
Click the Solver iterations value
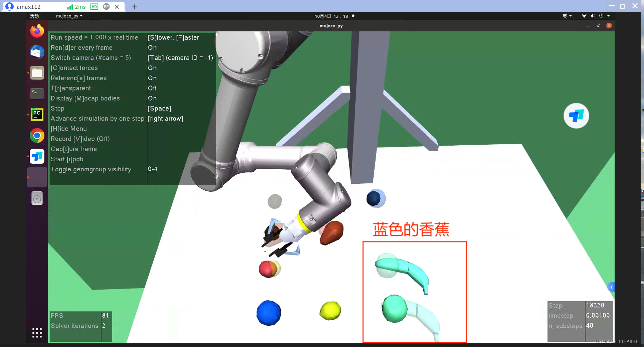click(104, 326)
